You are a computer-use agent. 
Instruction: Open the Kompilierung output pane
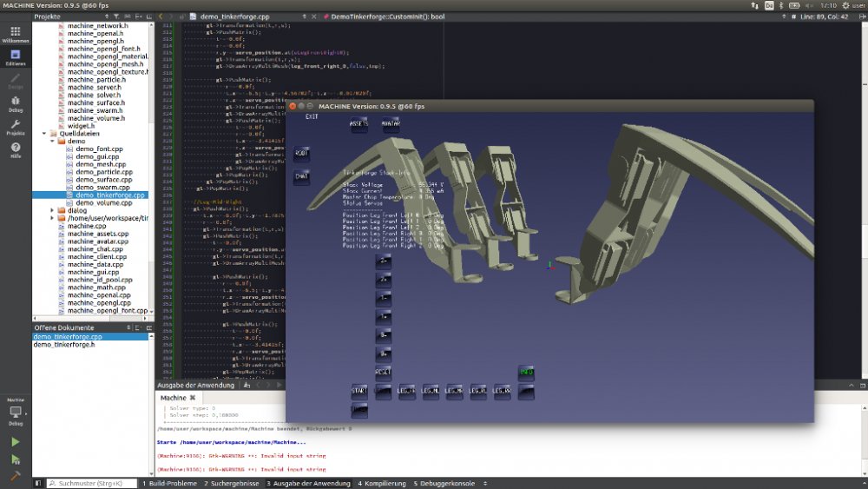382,484
